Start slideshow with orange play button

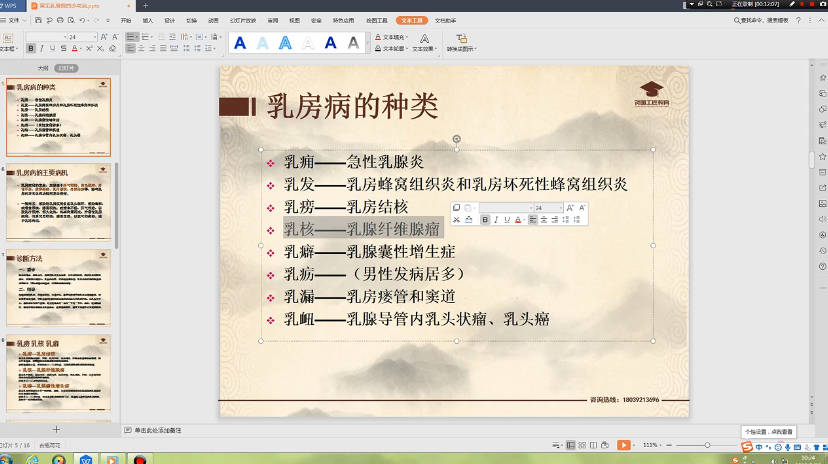point(623,445)
